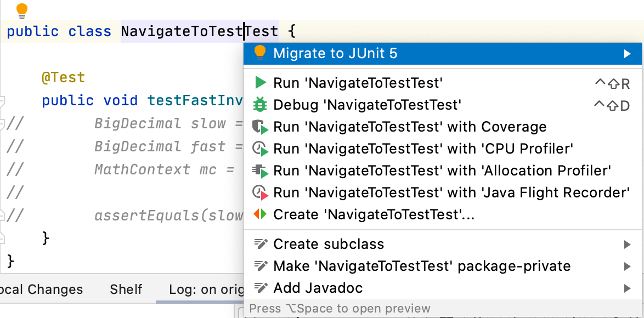644x318 pixels.
Task: Click the CPU Profiler clock icon
Action: (x=261, y=149)
